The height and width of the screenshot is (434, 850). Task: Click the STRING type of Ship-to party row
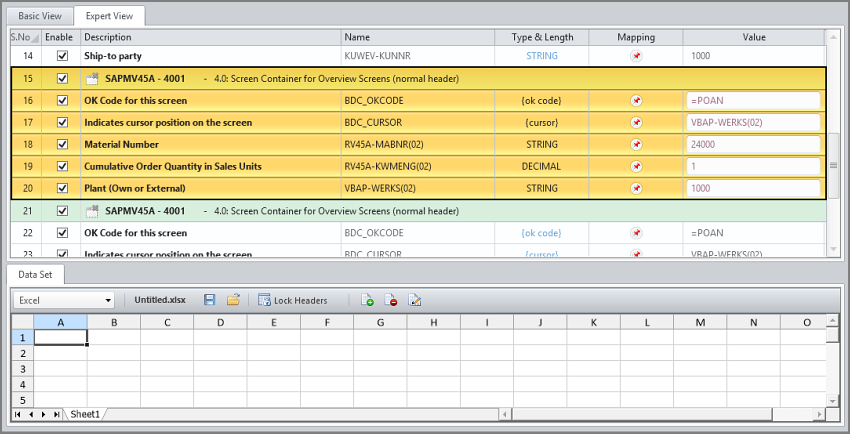point(541,56)
